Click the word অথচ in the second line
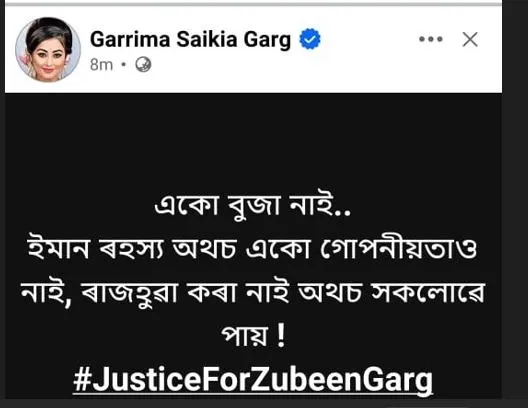Screen dimensions: 528x408 [x=204, y=248]
